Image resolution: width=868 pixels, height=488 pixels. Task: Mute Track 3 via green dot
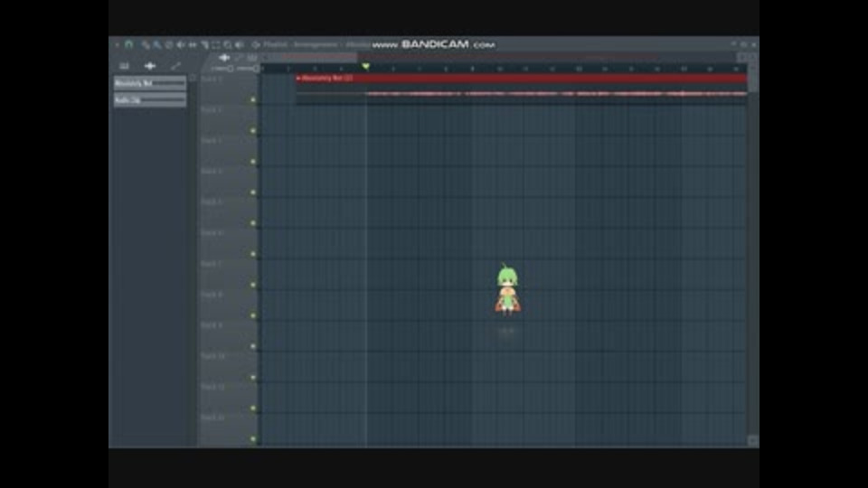click(253, 162)
